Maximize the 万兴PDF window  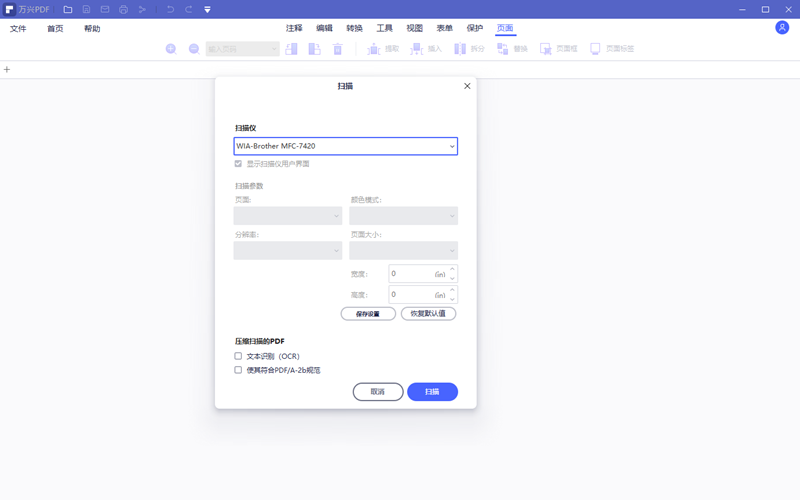765,9
